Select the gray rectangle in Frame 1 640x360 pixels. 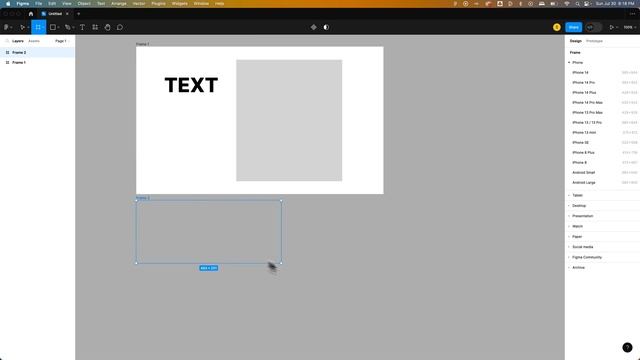289,120
